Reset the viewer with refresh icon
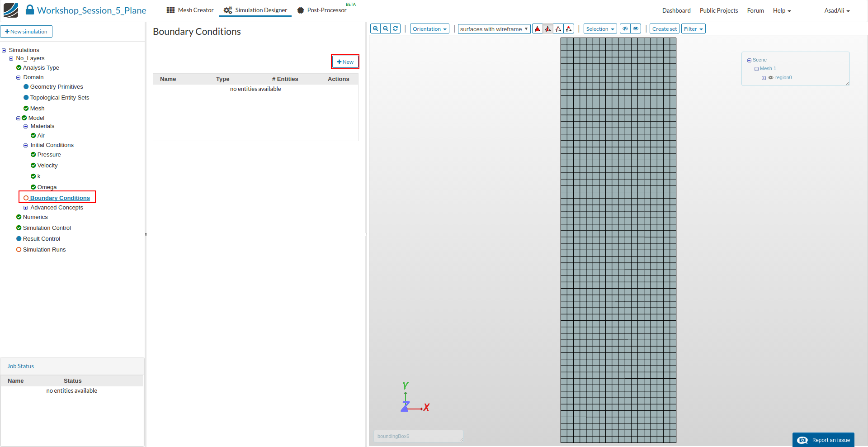Viewport: 868px width, 447px height. [396, 29]
